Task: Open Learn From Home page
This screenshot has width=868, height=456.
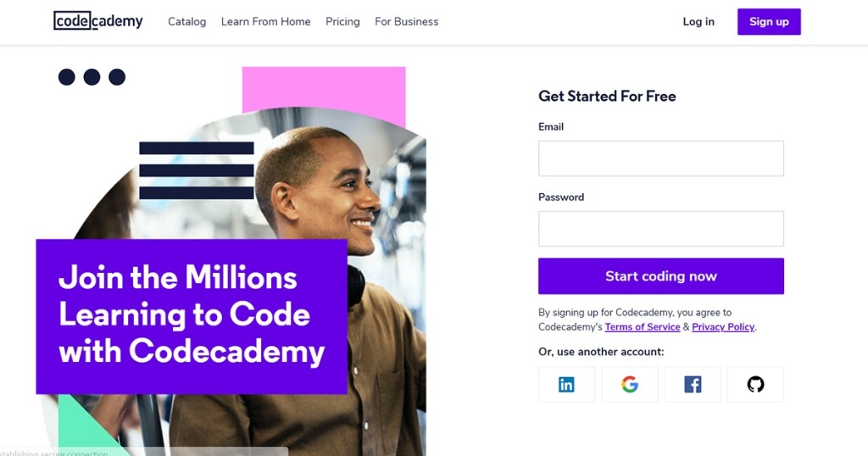Action: (265, 21)
